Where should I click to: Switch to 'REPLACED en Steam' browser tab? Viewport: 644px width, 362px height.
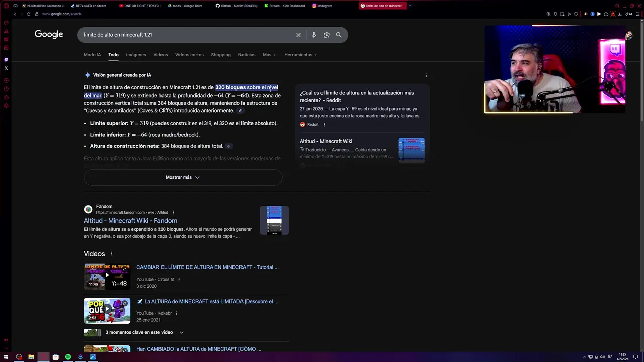(91, 6)
